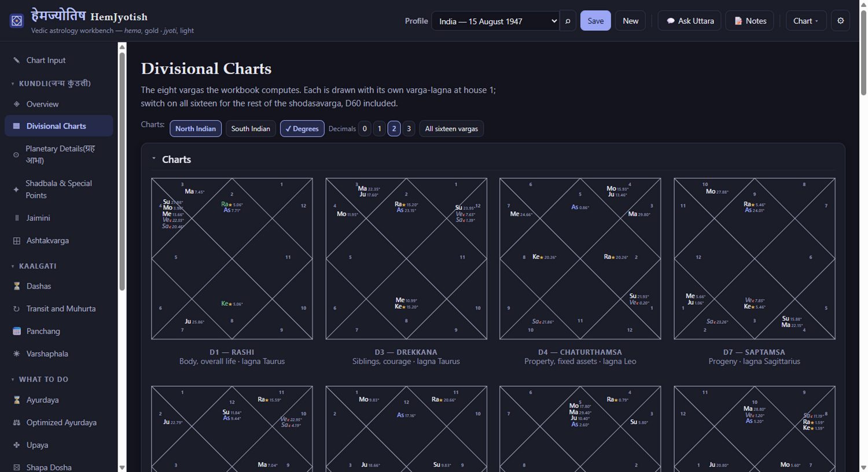Click the HemJyotish logo icon
The height and width of the screenshot is (472, 868).
click(17, 21)
